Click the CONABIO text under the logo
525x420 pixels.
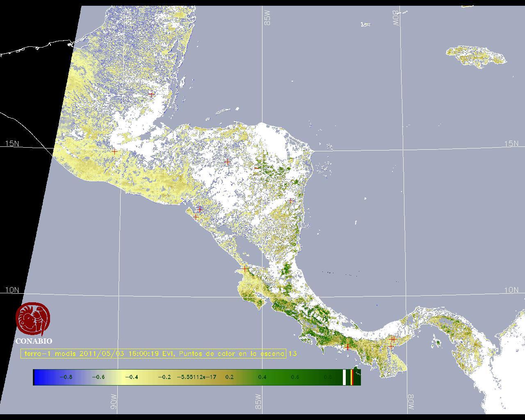click(x=34, y=341)
